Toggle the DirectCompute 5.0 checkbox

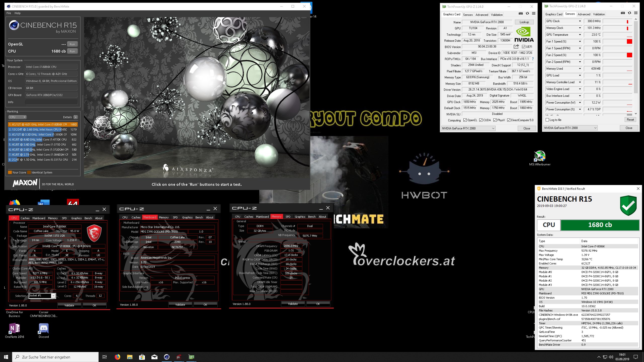tap(509, 120)
